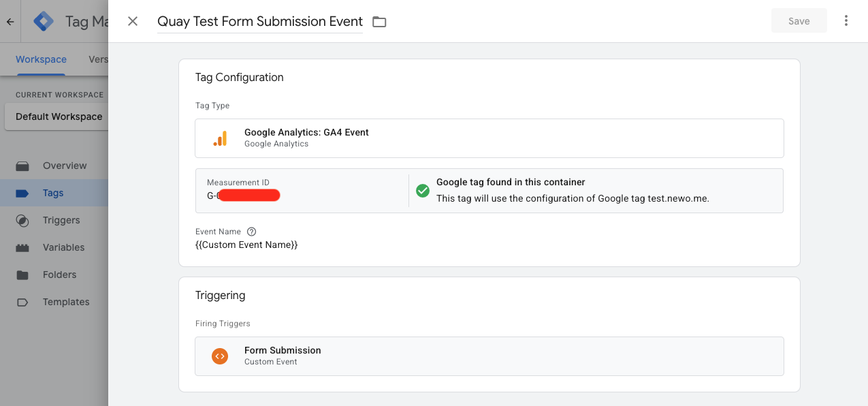868x406 pixels.
Task: Switch to the Workspace tab
Action: (x=41, y=59)
